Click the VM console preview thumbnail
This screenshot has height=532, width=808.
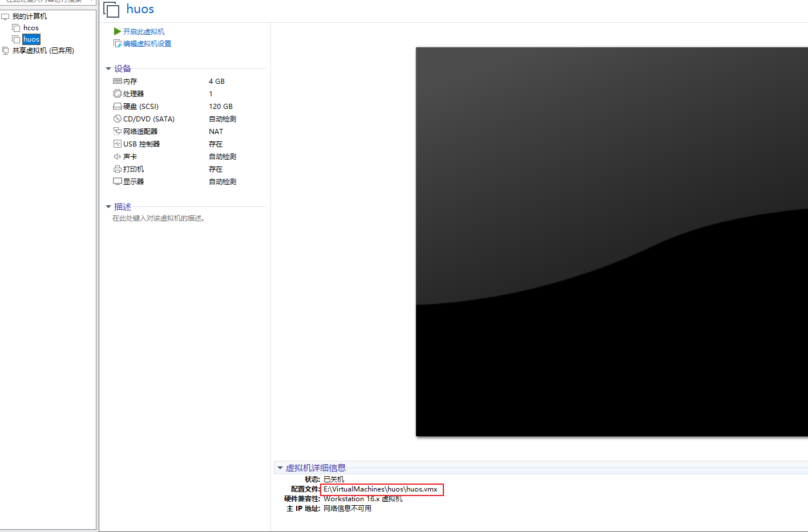pos(612,242)
